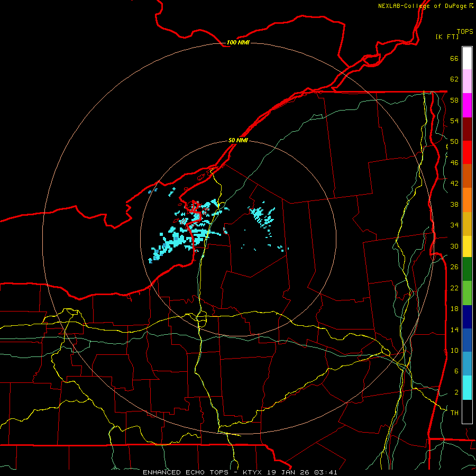476x476 pixels.
Task: Click the "14" legend value
Action: click(x=454, y=329)
